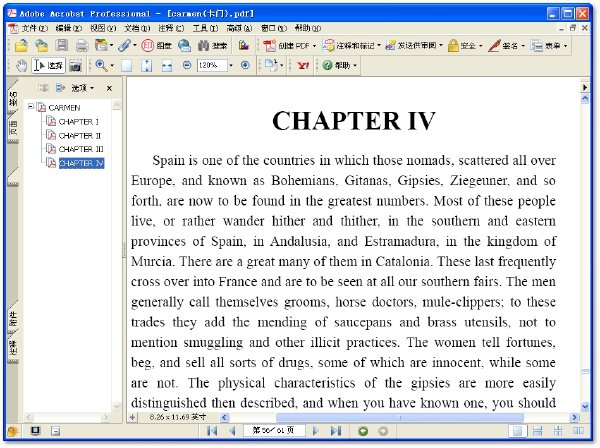Image resolution: width=600 pixels, height=448 pixels.
Task: Click the Yahoo Y! toolbar icon
Action: 303,65
